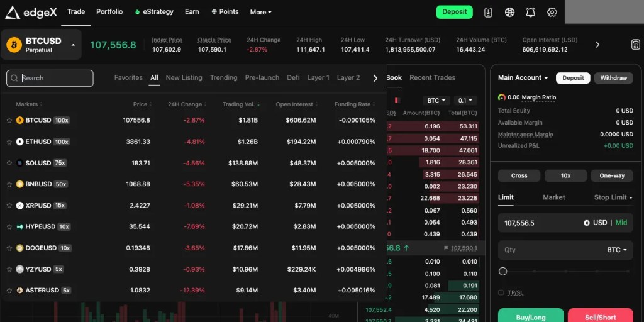
Task: Enable the TP/SL checkbox
Action: click(x=501, y=292)
